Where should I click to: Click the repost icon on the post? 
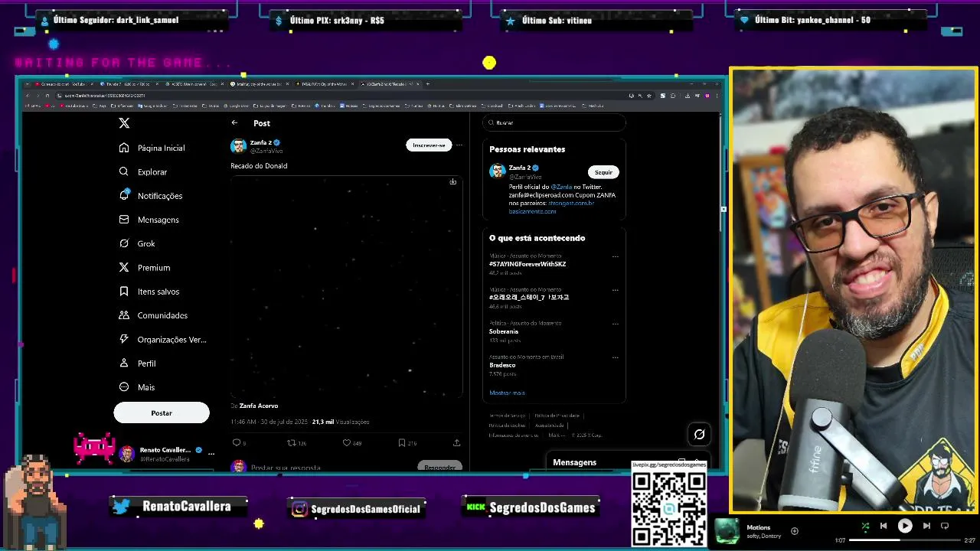pyautogui.click(x=291, y=442)
